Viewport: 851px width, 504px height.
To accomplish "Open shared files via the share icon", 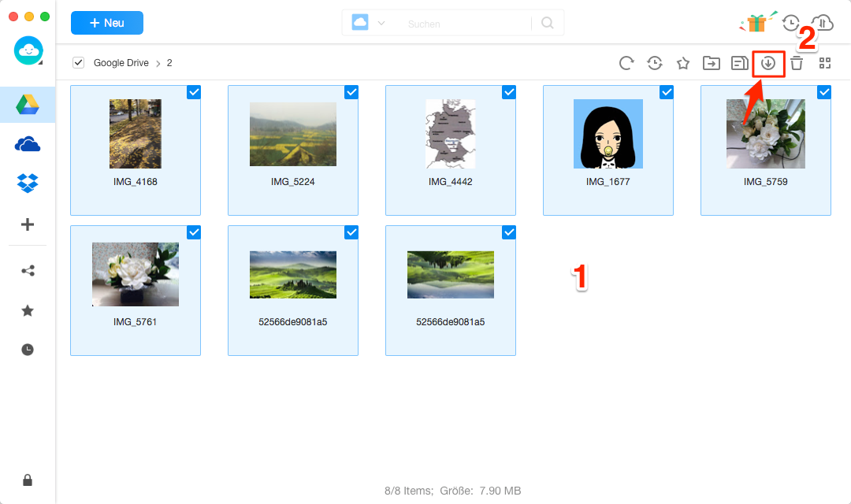I will tap(28, 270).
